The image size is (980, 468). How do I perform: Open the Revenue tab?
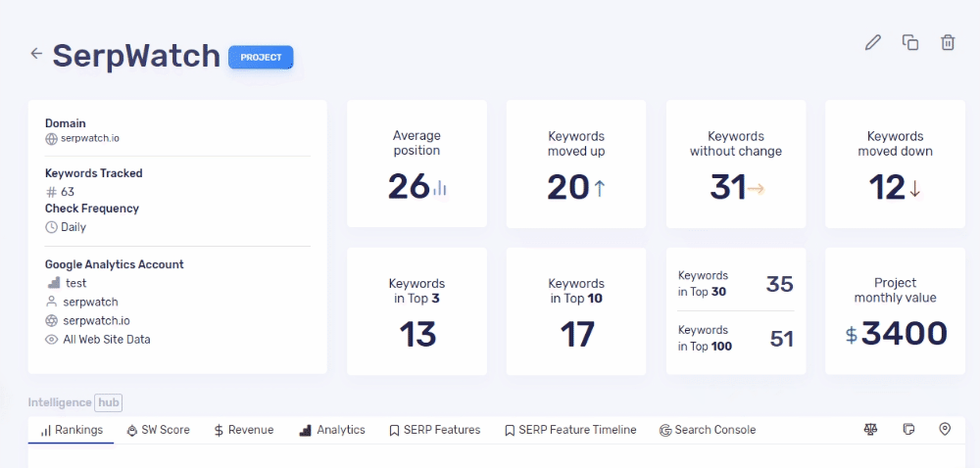[243, 430]
